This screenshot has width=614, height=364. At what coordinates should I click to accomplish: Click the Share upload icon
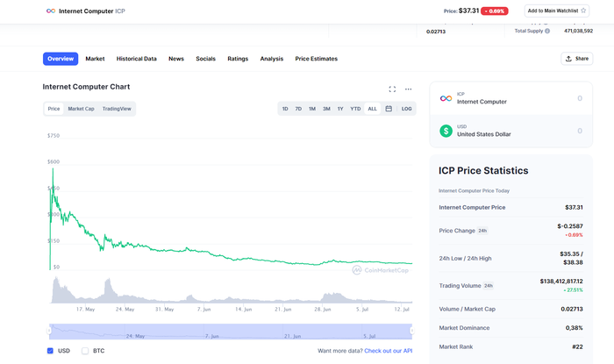point(568,59)
